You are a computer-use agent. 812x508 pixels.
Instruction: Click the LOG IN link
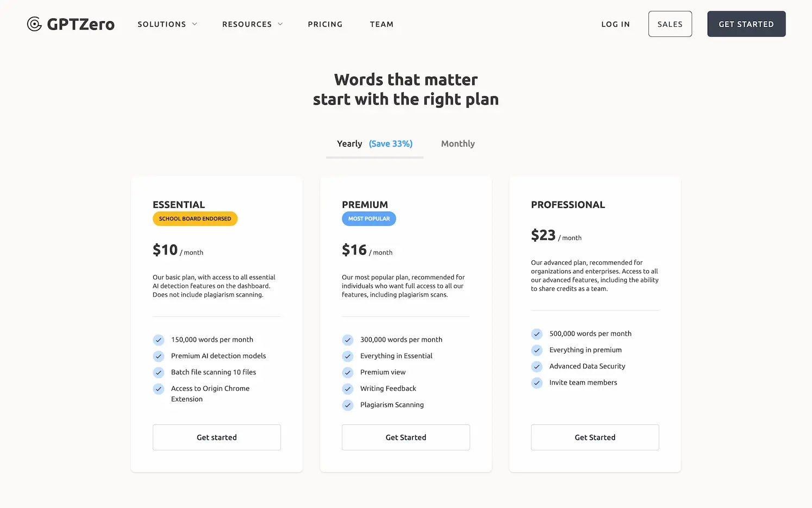point(615,24)
